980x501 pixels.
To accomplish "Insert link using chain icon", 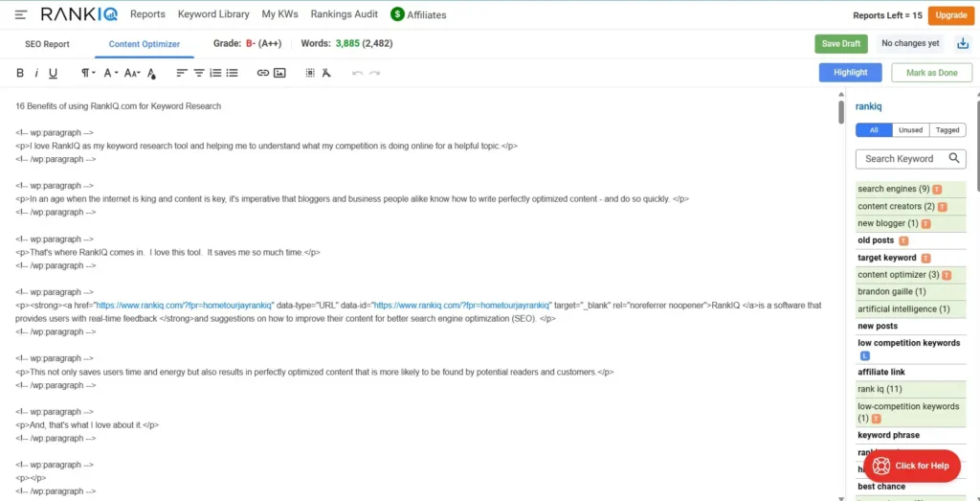I will click(263, 73).
